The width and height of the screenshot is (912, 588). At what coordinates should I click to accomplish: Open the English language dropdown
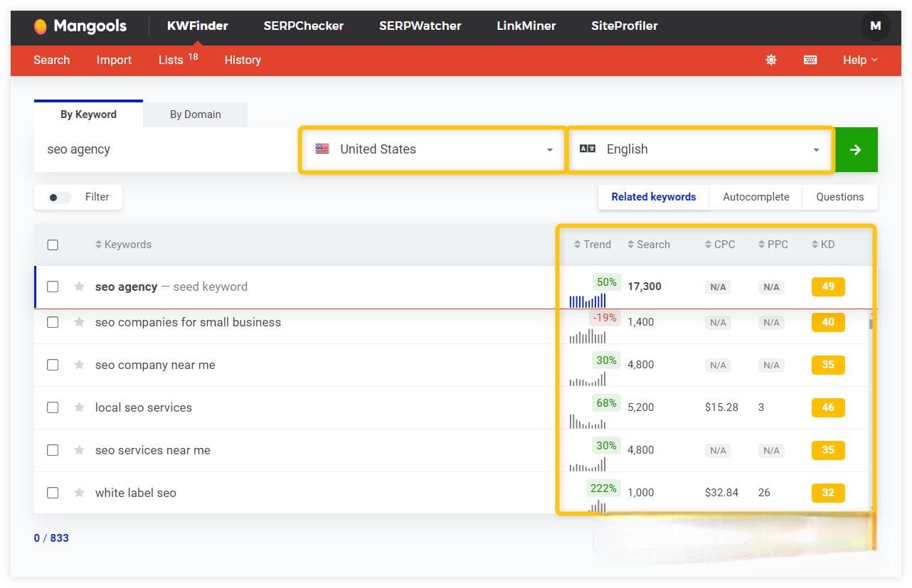point(700,149)
